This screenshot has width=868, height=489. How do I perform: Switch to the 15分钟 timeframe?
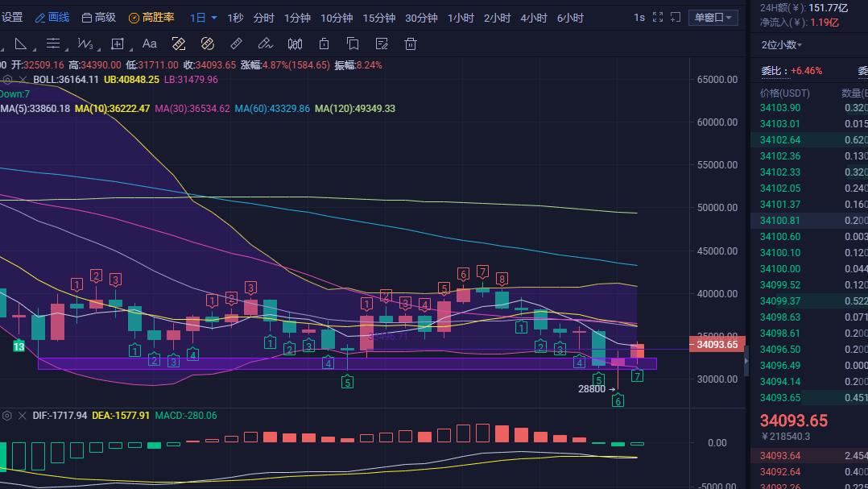coord(378,17)
